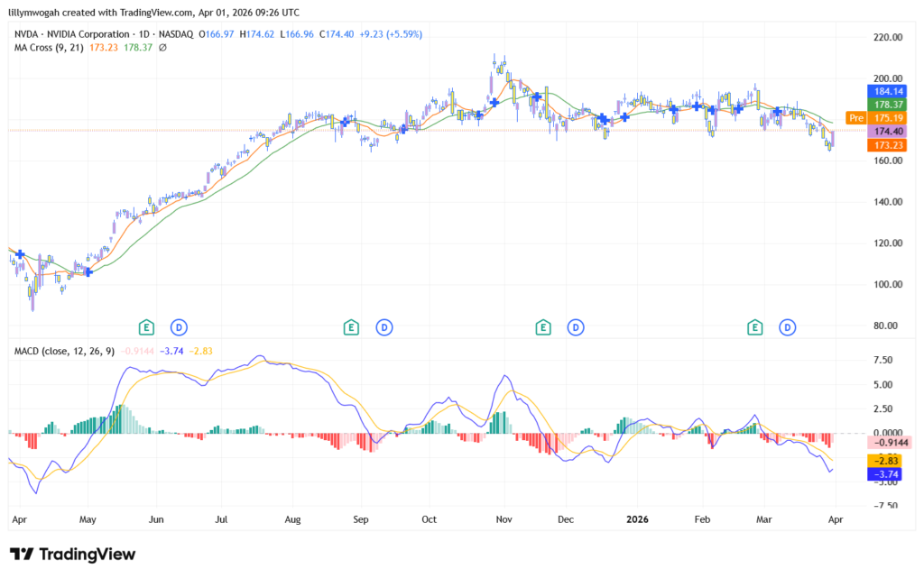
Task: Select the Earnings 'E' marker before March
Action: coord(754,326)
